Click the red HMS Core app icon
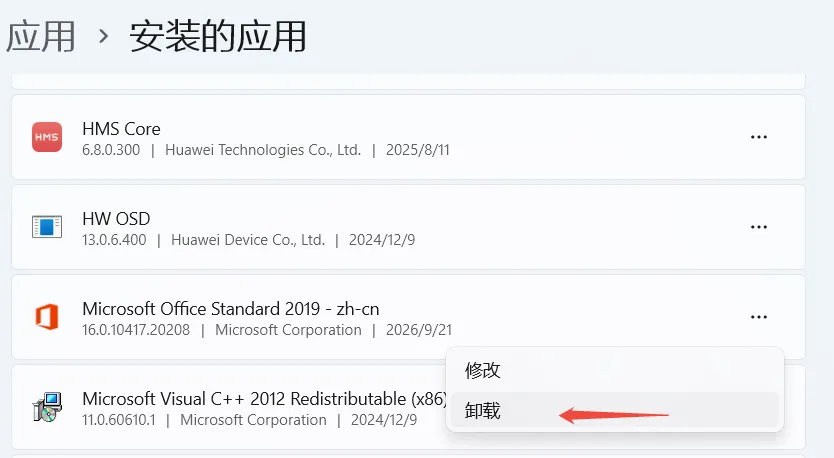 tap(47, 137)
